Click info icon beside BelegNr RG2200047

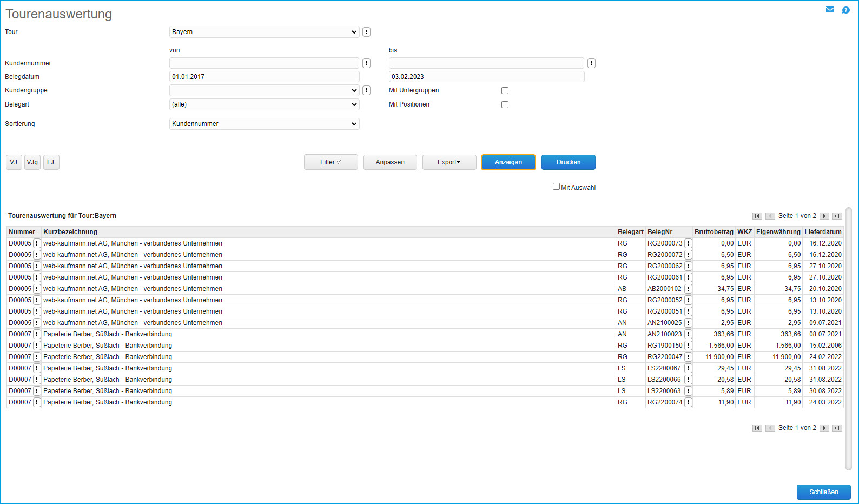[688, 357]
